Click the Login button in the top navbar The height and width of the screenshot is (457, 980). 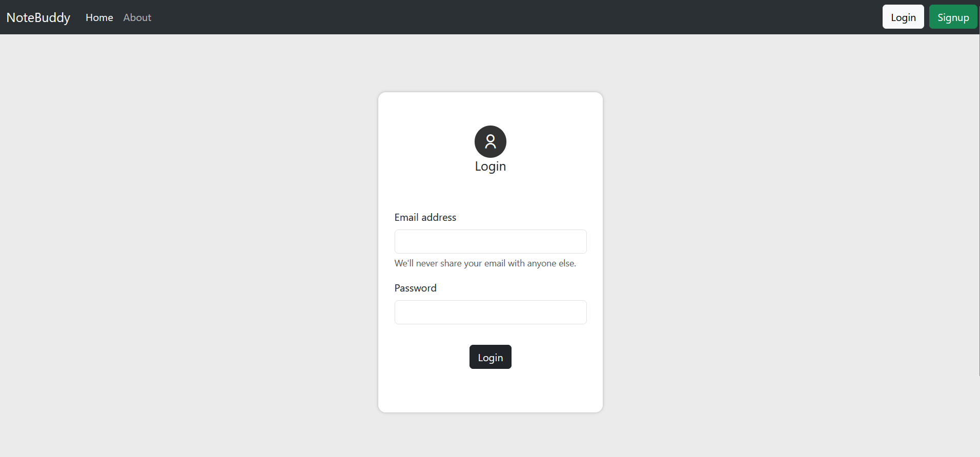click(903, 16)
